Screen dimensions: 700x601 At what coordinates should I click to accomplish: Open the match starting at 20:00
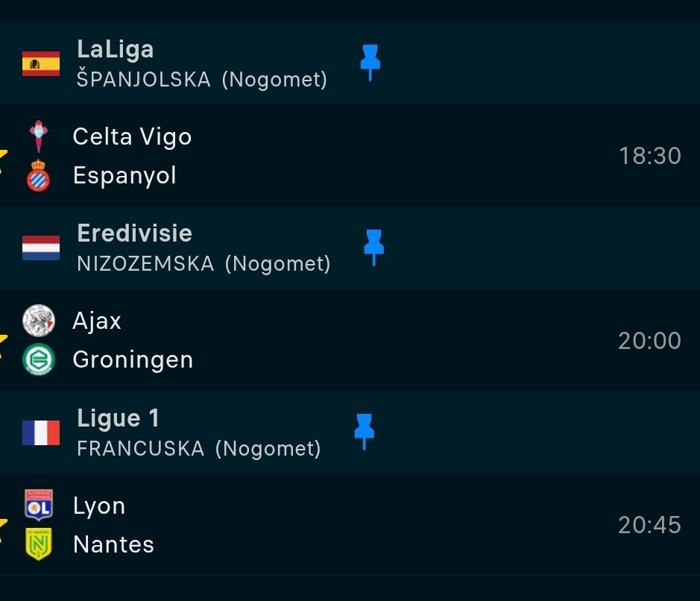(x=649, y=341)
